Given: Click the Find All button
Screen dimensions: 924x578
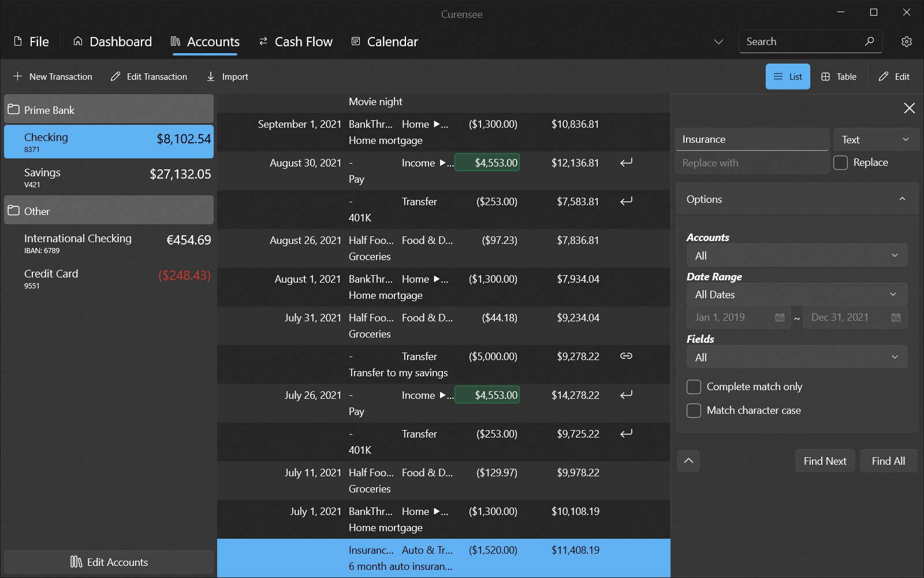Looking at the screenshot, I should coord(888,461).
